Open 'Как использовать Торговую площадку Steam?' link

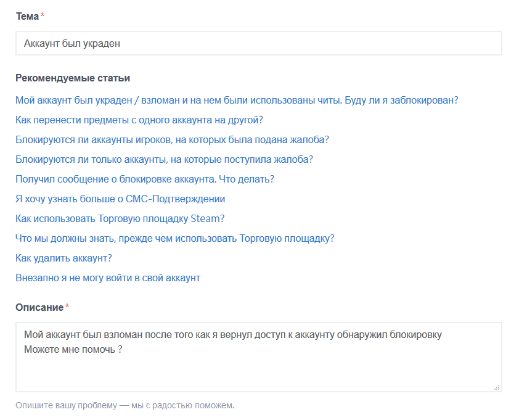pyautogui.click(x=120, y=218)
